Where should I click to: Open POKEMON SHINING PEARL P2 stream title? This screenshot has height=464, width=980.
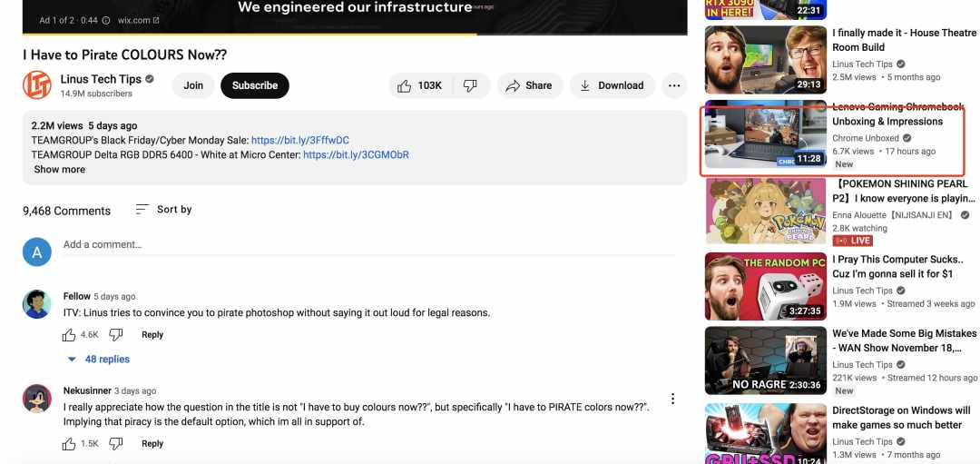tap(904, 192)
